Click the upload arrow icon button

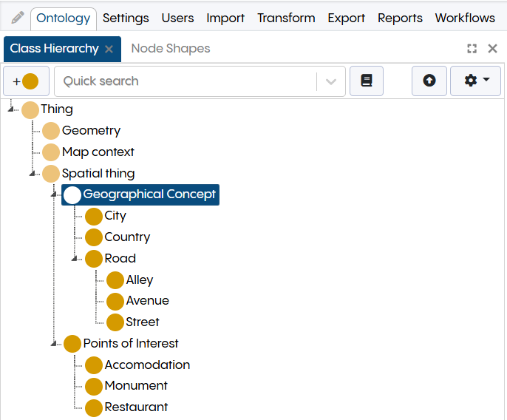(x=429, y=81)
